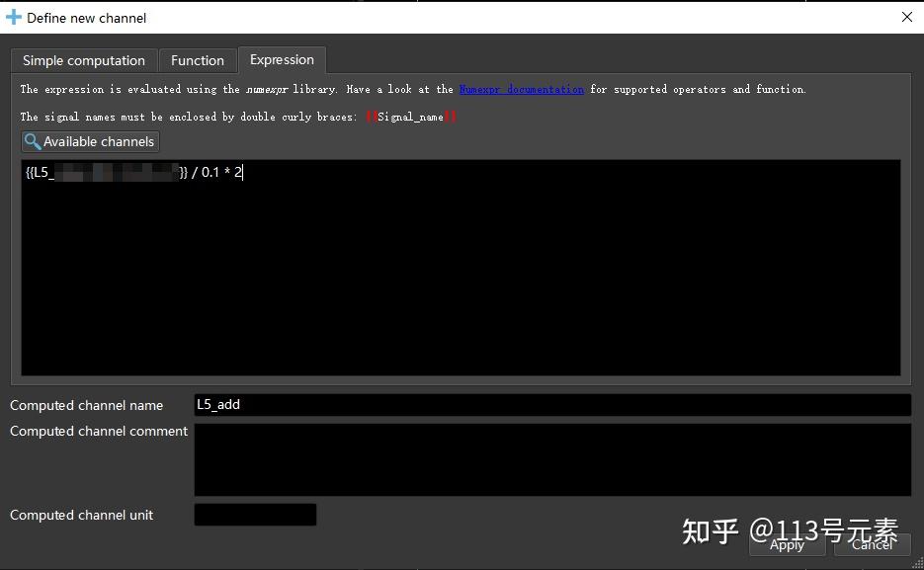Select the Expression tab
Image resolution: width=924 pixels, height=570 pixels.
tap(282, 60)
